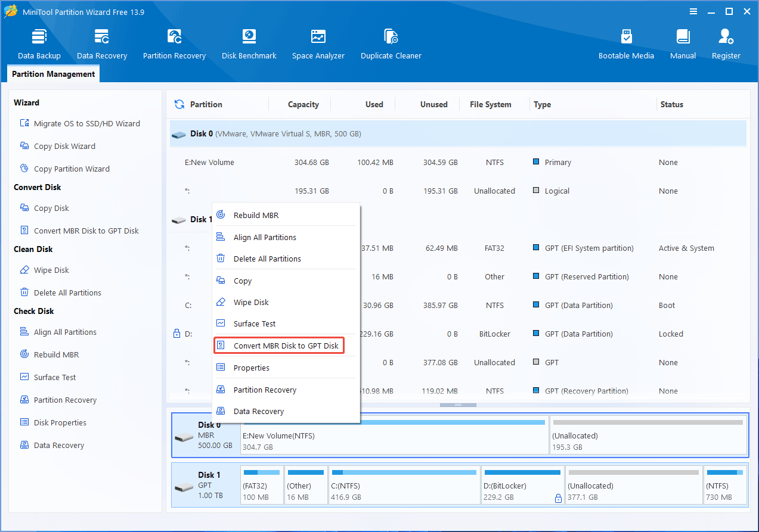
Task: Select Convert MBR Disk to GPT Disk context entry
Action: 279,346
